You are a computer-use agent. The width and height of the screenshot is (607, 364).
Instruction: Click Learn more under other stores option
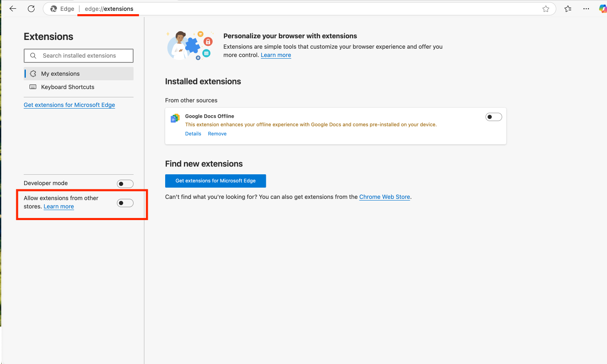point(59,206)
